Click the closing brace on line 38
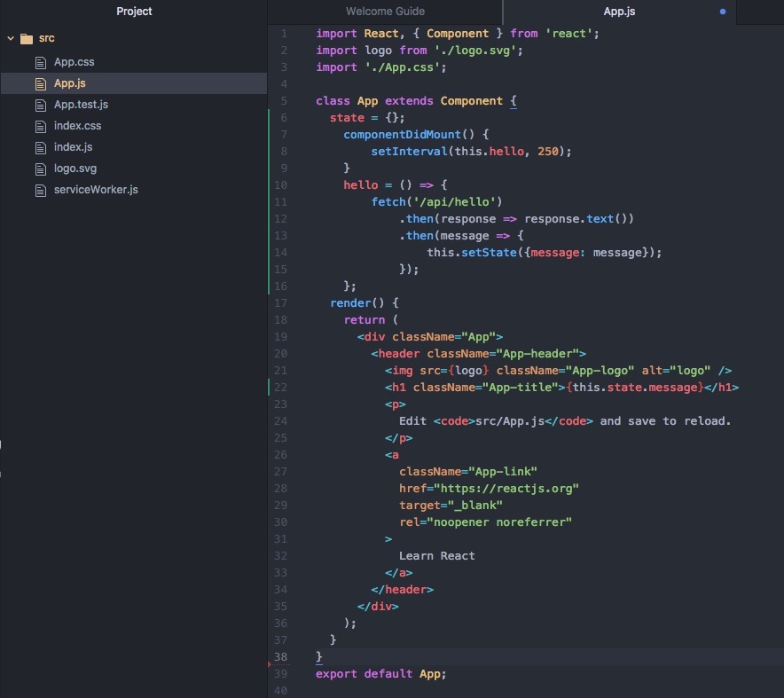The height and width of the screenshot is (698, 784). tap(319, 657)
